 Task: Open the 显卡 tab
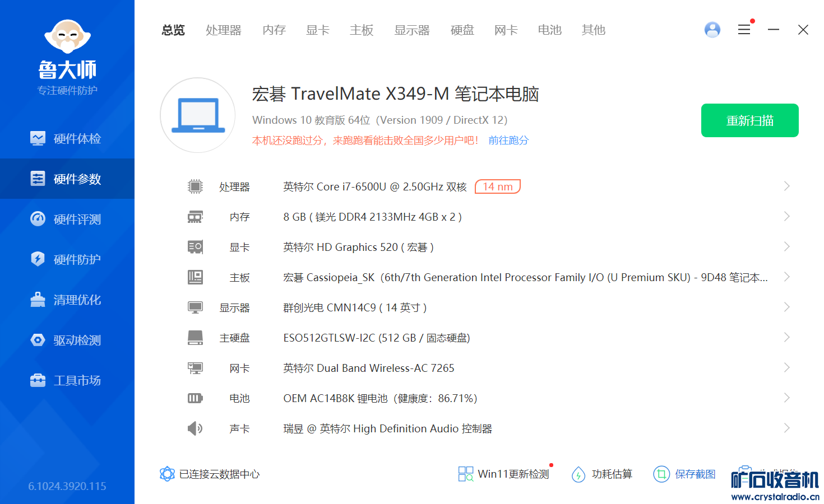coord(318,30)
